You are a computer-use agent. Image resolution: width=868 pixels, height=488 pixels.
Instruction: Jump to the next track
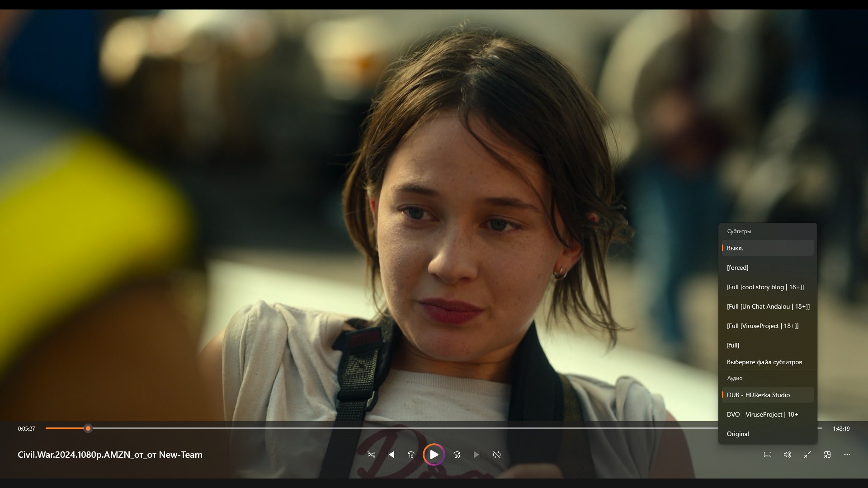(x=477, y=455)
